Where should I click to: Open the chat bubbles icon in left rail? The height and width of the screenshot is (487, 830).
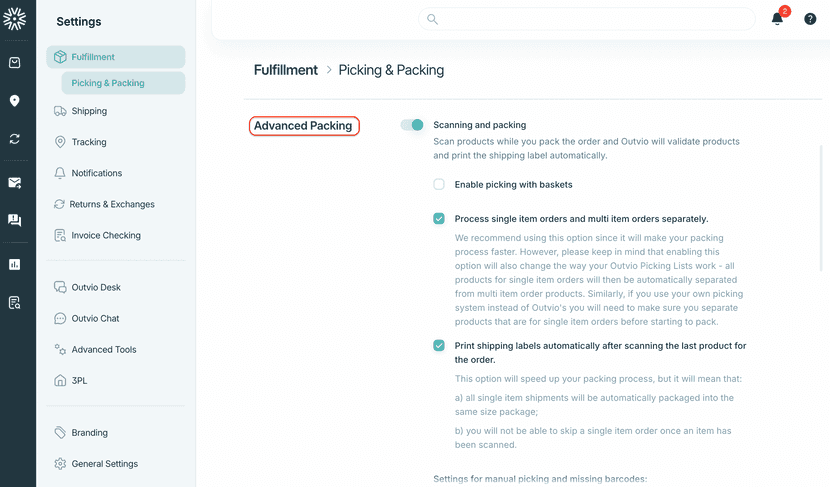click(x=15, y=220)
